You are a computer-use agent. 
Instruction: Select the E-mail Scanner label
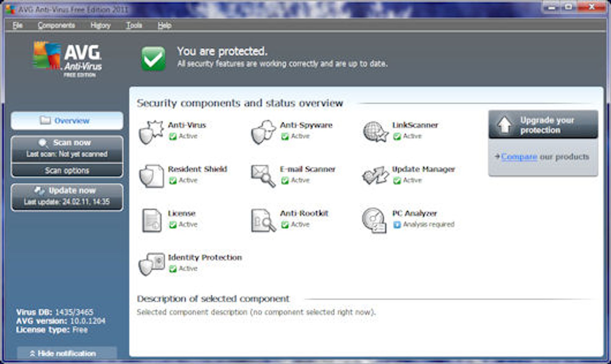point(308,169)
